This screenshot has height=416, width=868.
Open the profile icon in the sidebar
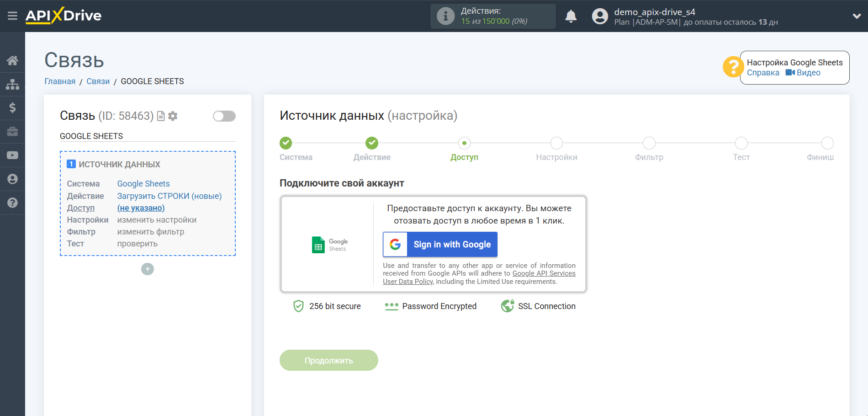[x=12, y=179]
